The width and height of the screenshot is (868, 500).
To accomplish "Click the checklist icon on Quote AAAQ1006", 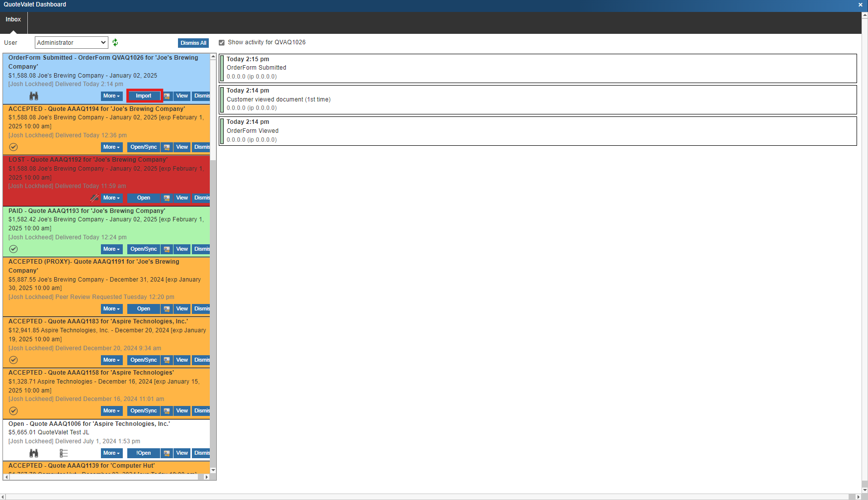I will click(64, 453).
